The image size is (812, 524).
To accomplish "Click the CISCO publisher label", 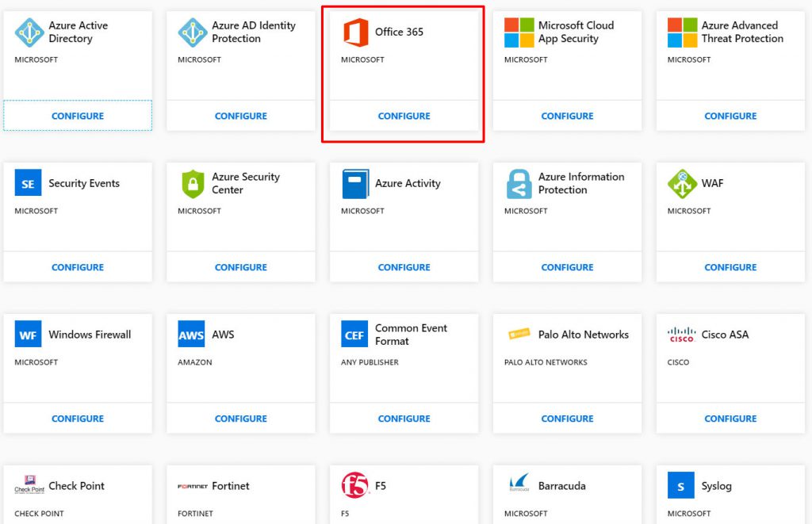I will (x=678, y=362).
